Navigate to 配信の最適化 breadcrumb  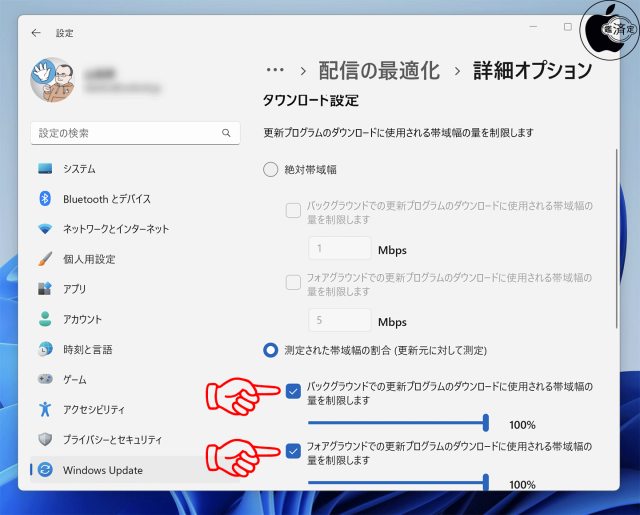[379, 71]
